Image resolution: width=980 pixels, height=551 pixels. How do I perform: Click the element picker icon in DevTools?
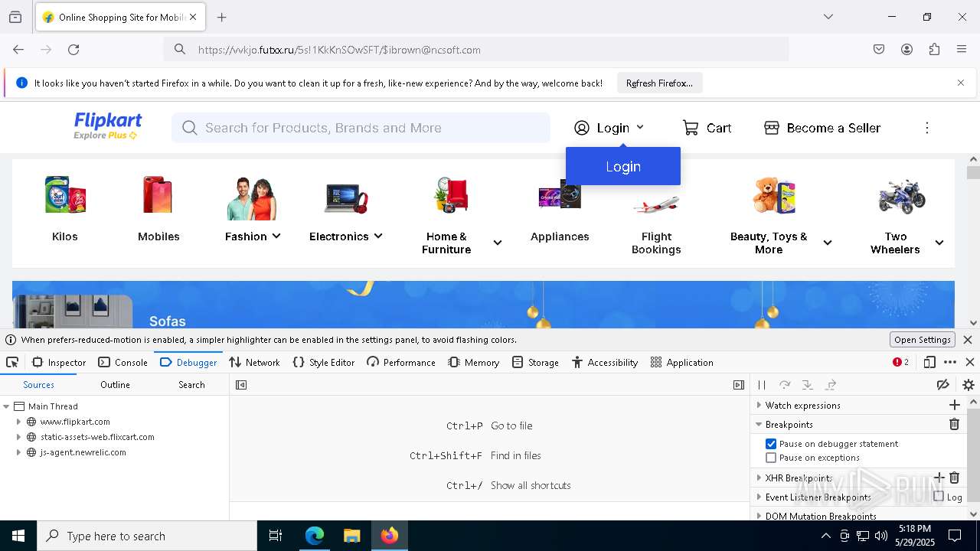12,362
